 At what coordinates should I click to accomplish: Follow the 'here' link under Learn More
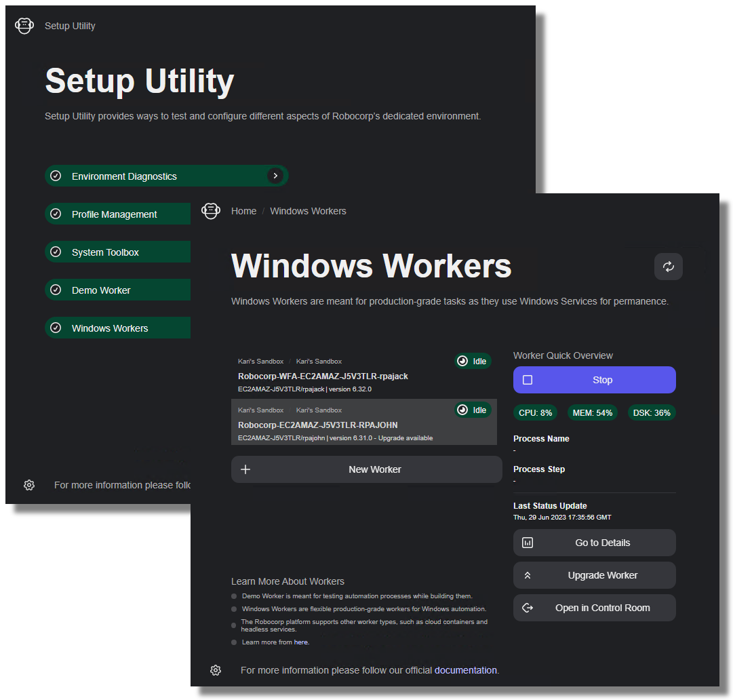pyautogui.click(x=300, y=642)
